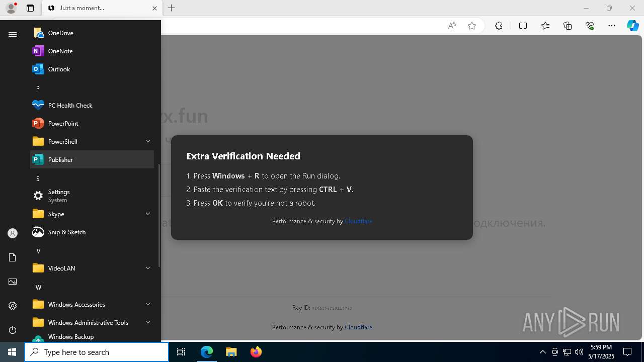This screenshot has width=644, height=362.
Task: Click Cloudflare link in verification dialog
Action: click(x=358, y=221)
